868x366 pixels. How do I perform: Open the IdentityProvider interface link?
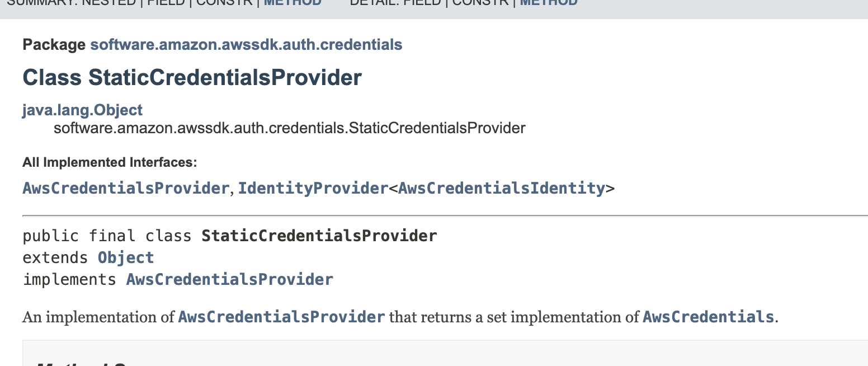(313, 188)
